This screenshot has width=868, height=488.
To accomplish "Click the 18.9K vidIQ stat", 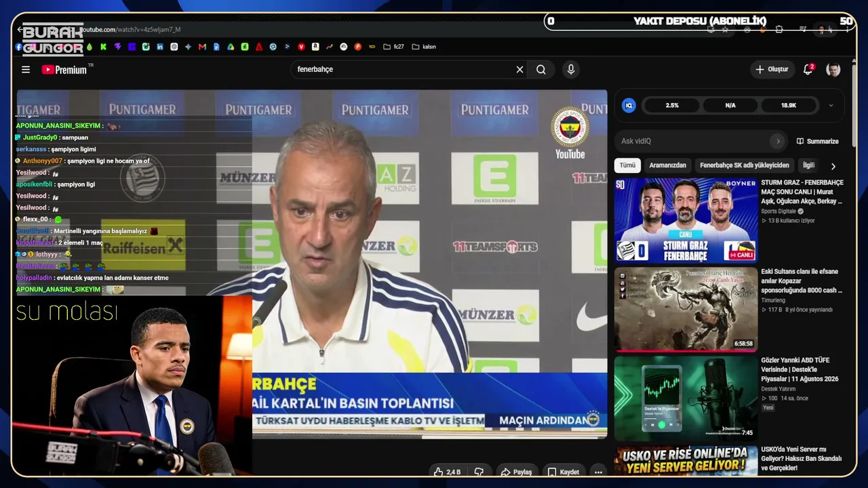I will tap(789, 105).
